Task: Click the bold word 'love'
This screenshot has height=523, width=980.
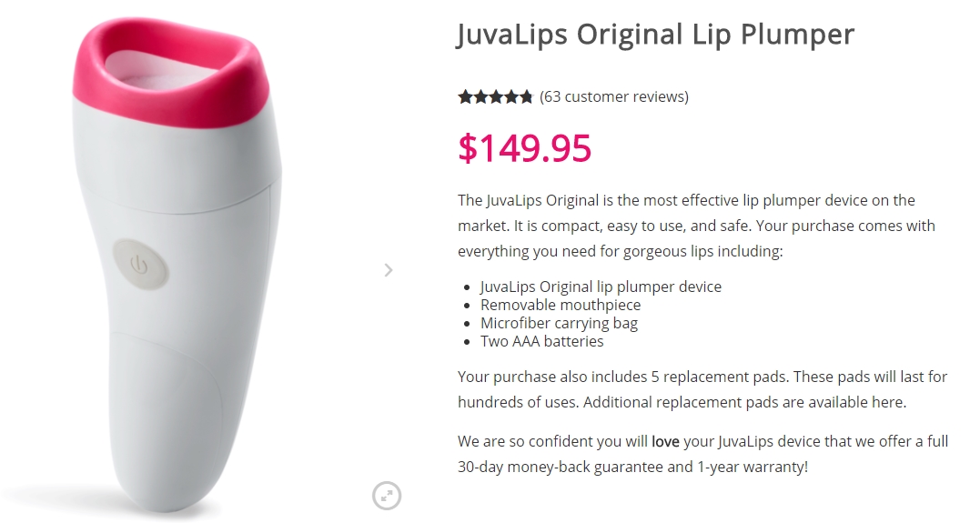Action: [665, 442]
